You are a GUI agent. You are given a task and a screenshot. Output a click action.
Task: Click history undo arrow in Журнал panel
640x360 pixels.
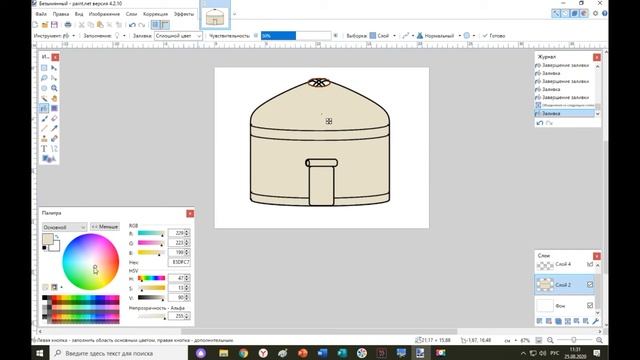540,123
